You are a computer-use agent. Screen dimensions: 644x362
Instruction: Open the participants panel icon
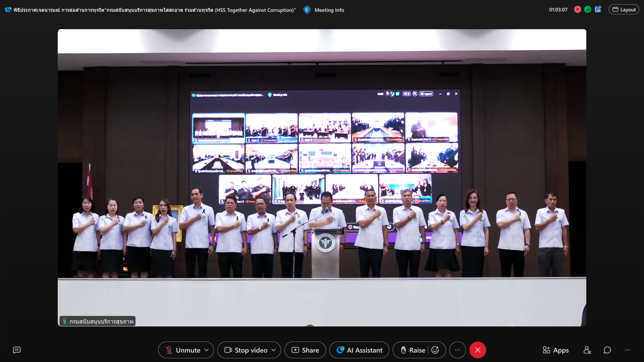[587, 350]
